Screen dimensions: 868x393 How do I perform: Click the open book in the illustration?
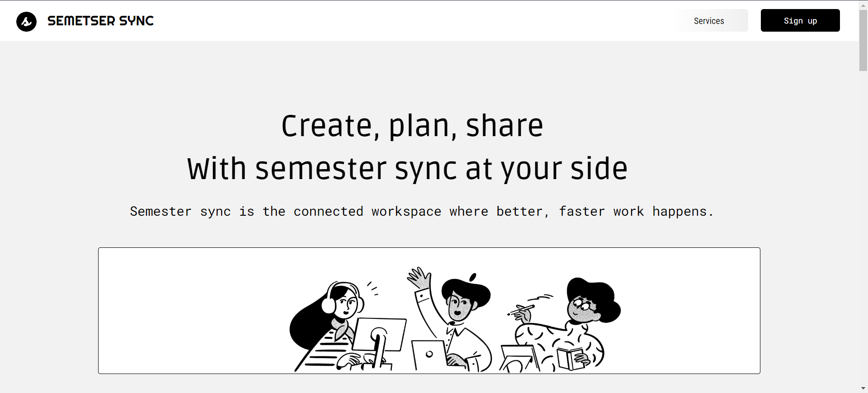(570, 359)
